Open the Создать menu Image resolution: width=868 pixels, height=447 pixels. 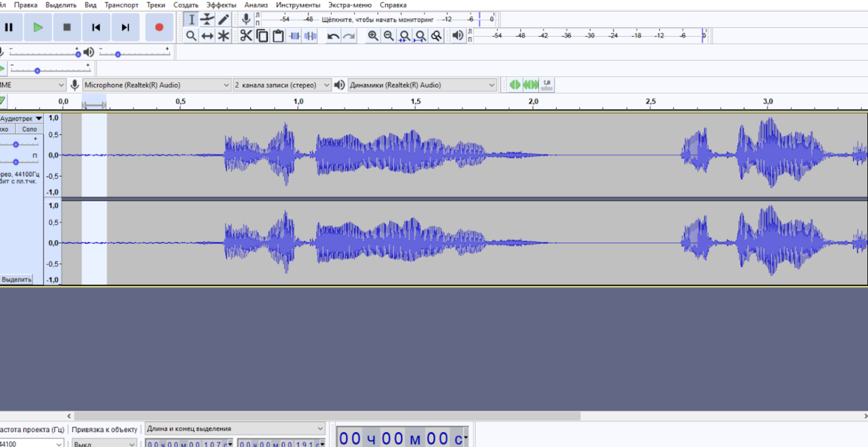click(186, 5)
